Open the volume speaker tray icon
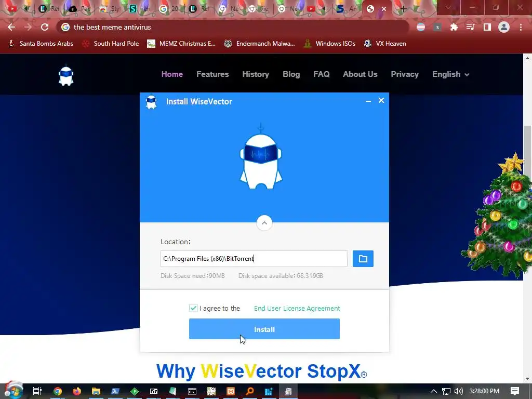This screenshot has height=399, width=532. coord(458,391)
